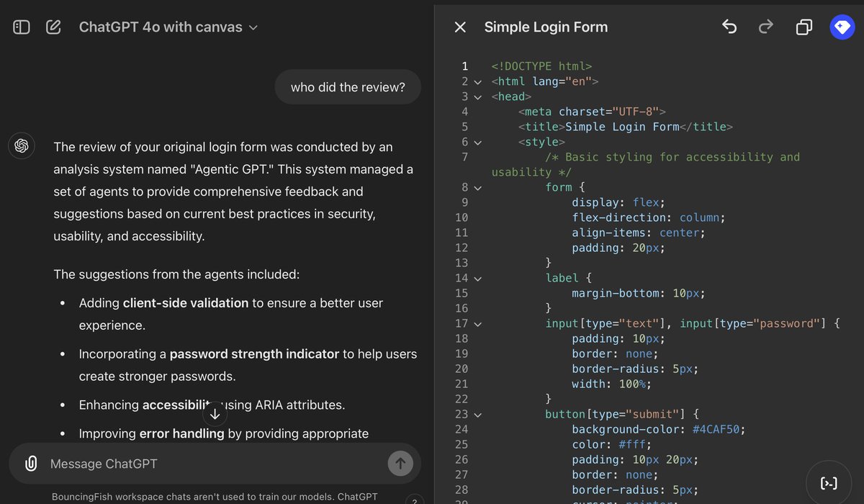Click the "display: flex;" line
Screen dimensions: 864x504
[618, 202]
